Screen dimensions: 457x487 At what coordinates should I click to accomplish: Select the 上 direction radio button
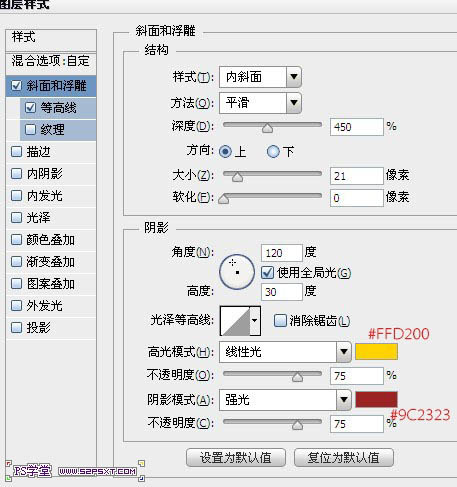(225, 152)
